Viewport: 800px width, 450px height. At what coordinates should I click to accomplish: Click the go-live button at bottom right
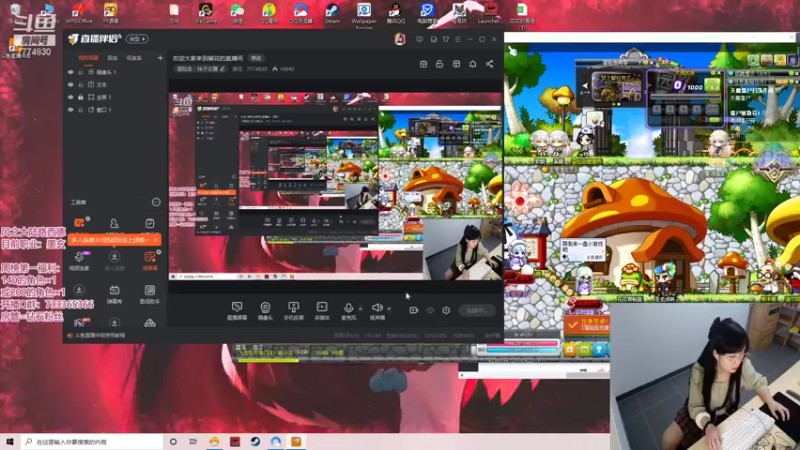click(477, 310)
